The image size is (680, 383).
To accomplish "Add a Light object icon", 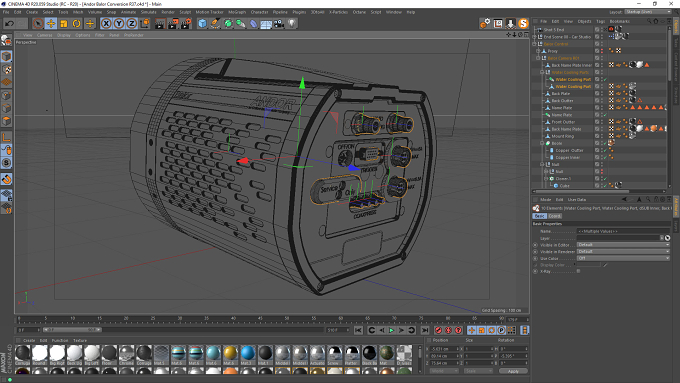I will pyautogui.click(x=292, y=23).
